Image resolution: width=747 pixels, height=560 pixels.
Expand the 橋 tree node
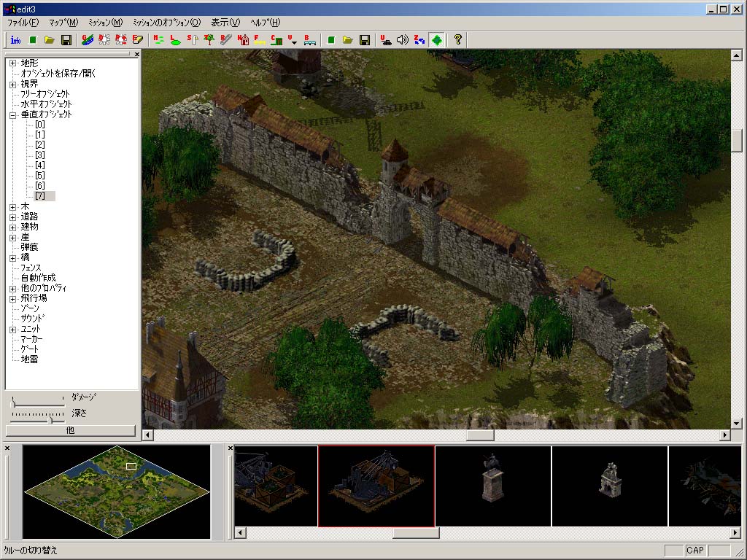[x=13, y=258]
